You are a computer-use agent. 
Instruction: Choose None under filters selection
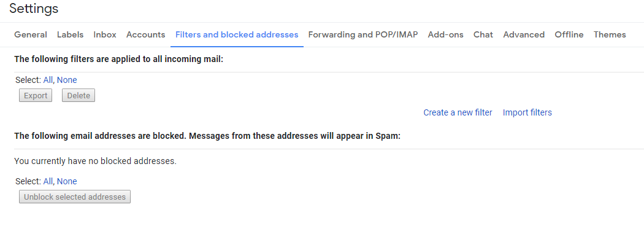pos(67,80)
